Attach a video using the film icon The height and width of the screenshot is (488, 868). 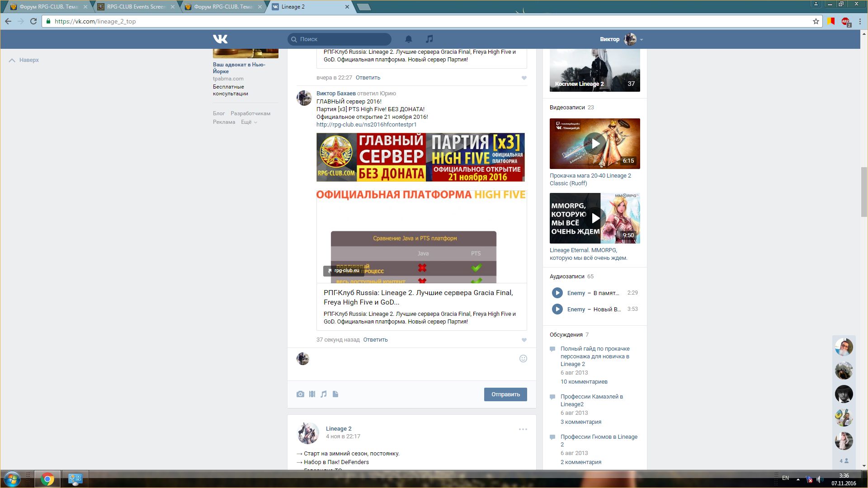coord(312,394)
